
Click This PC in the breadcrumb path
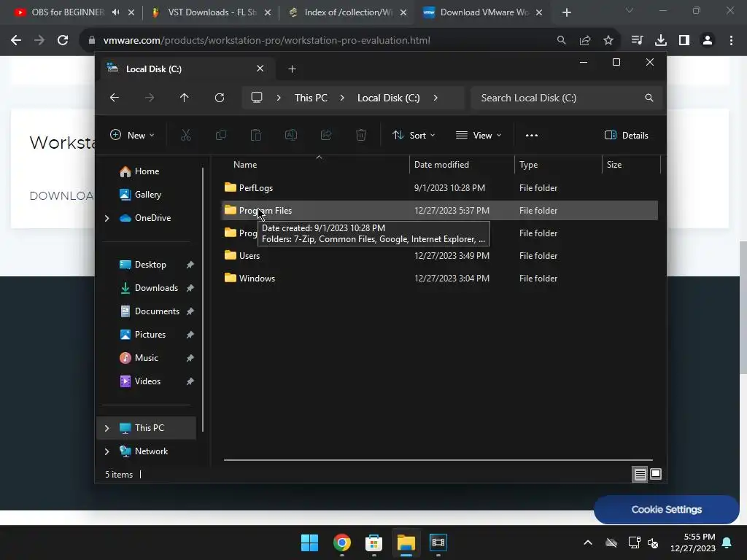(311, 98)
